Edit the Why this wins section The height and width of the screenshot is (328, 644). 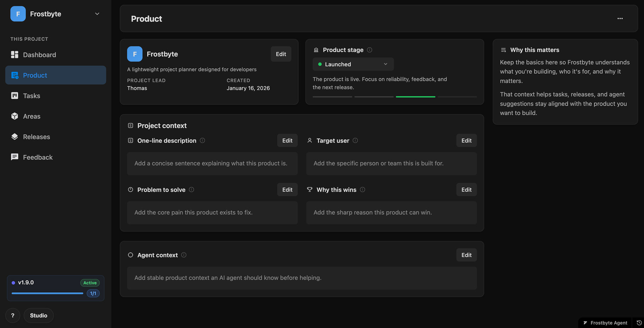point(466,190)
